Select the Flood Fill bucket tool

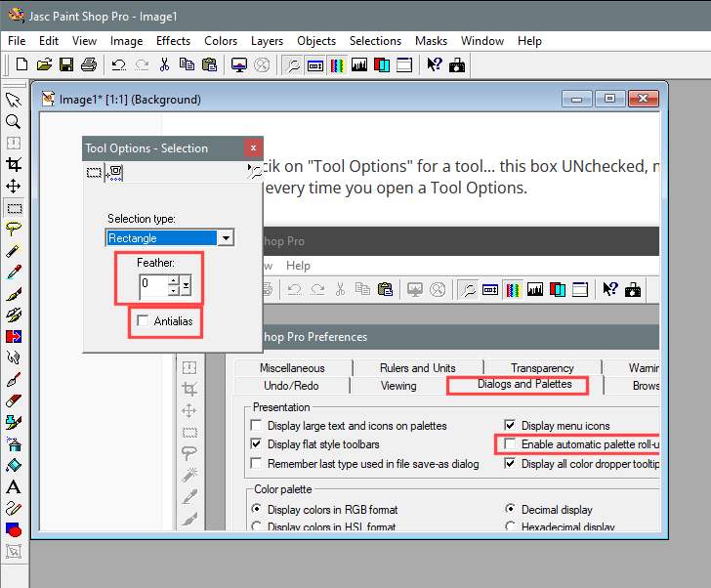[14, 465]
